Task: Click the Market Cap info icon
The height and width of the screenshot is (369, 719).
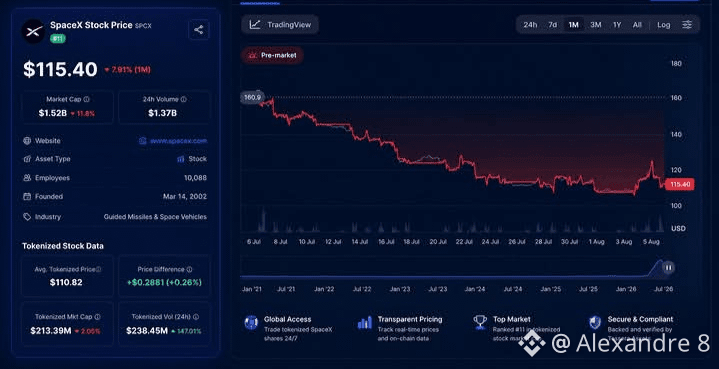Action: (x=87, y=99)
